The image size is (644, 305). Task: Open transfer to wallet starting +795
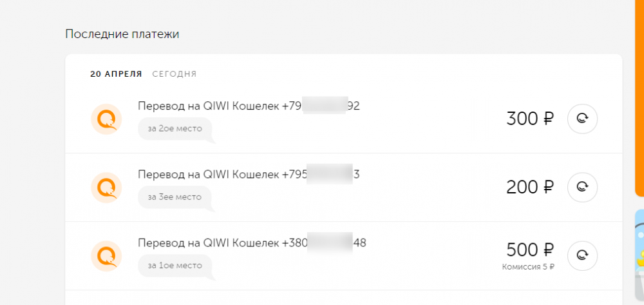248,174
